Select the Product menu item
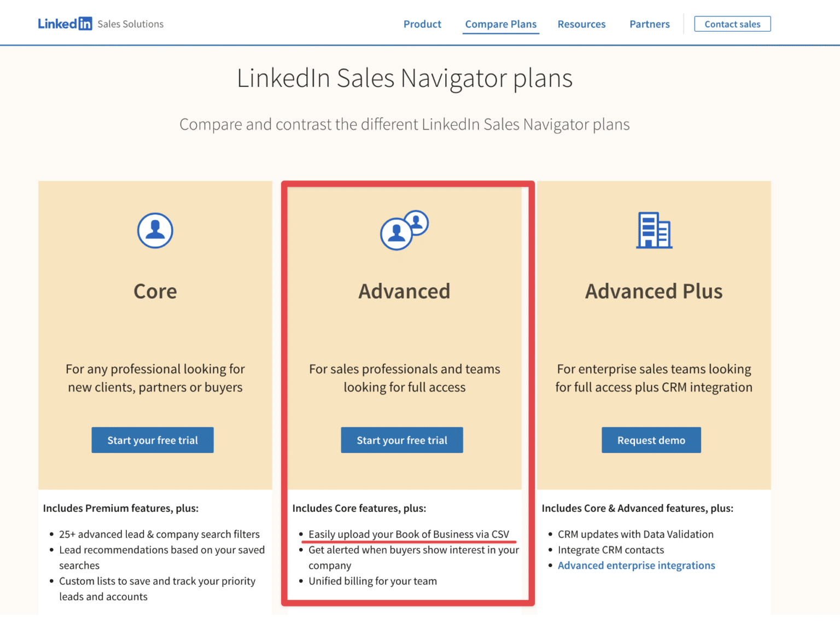The width and height of the screenshot is (840, 629). pyautogui.click(x=422, y=24)
